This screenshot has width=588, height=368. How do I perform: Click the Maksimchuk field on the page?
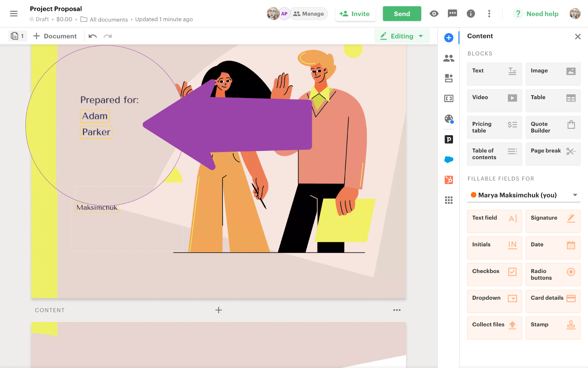97,208
